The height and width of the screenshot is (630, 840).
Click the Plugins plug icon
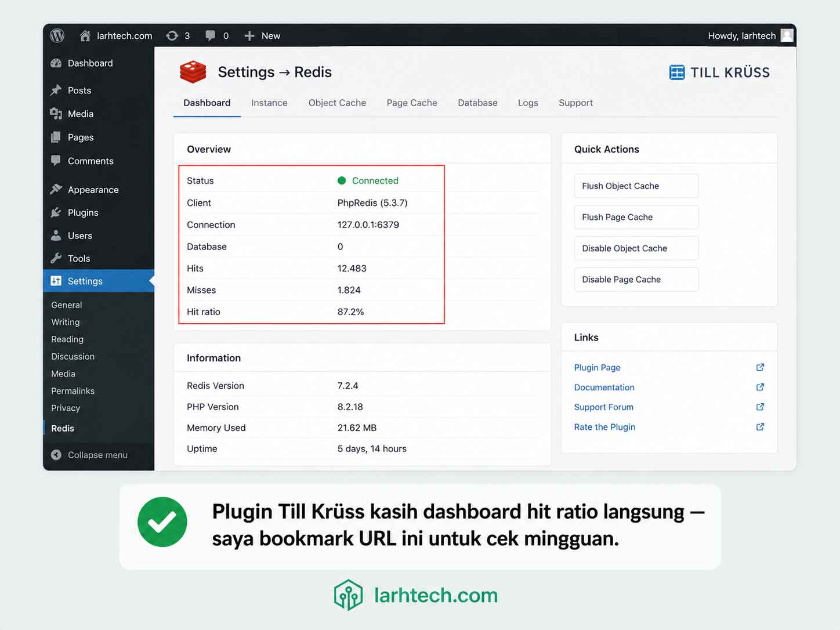(56, 213)
